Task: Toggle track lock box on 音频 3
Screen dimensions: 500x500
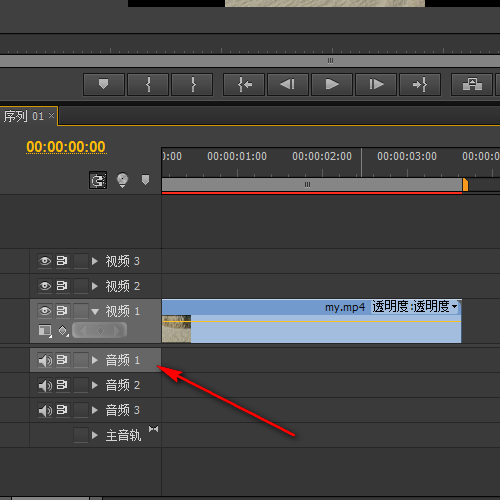Action: pyautogui.click(x=81, y=410)
